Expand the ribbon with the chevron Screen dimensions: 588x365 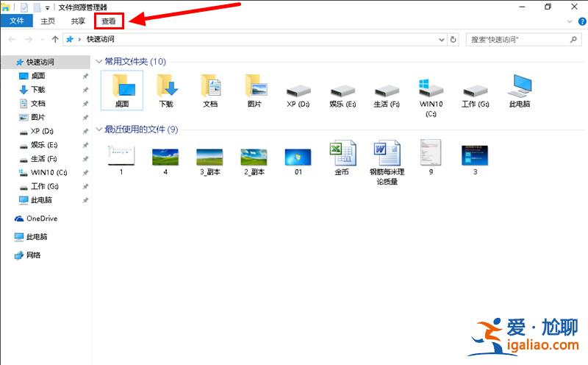[x=570, y=21]
